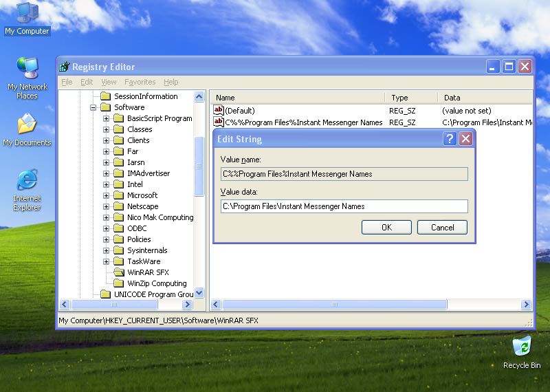Click the SessionInformation folder icon
The width and height of the screenshot is (550, 392).
tap(106, 96)
